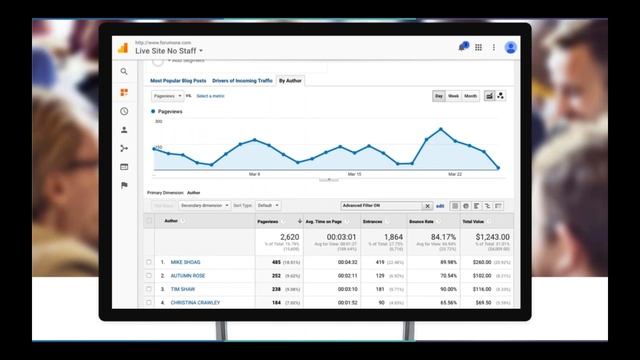The height and width of the screenshot is (360, 640).
Task: Check the box for TIM SHAW row
Action: coord(149,289)
